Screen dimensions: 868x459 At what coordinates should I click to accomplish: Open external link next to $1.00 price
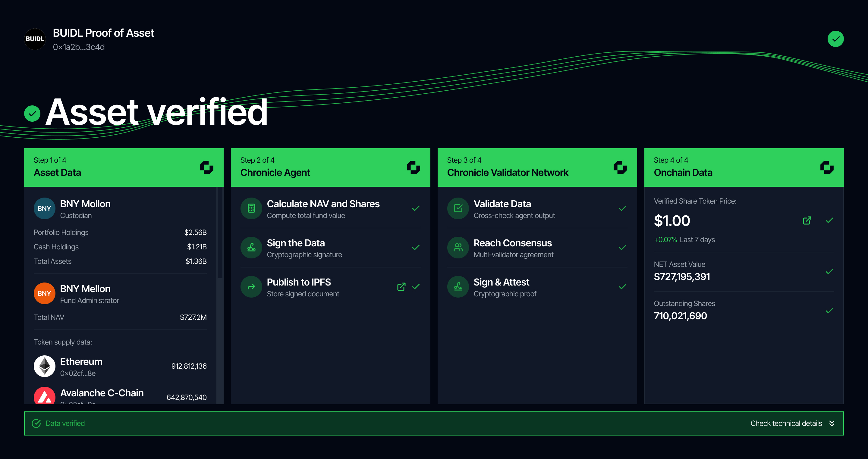click(807, 220)
